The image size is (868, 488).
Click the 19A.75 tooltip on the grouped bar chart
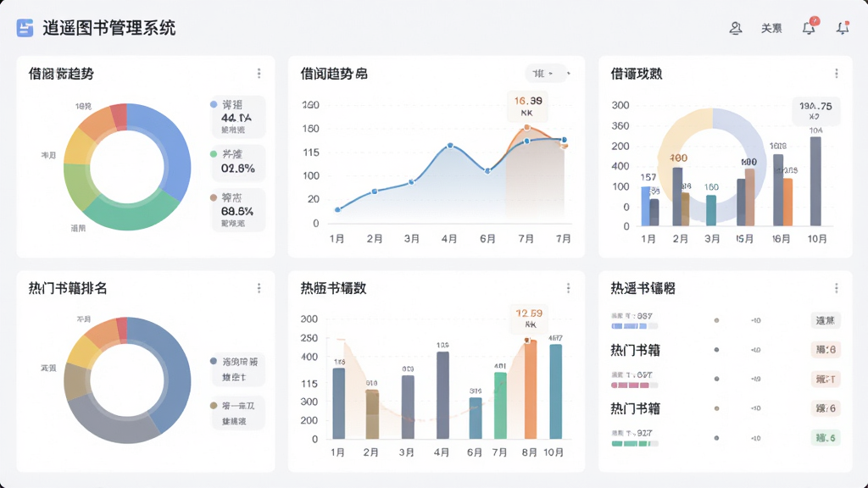[816, 110]
